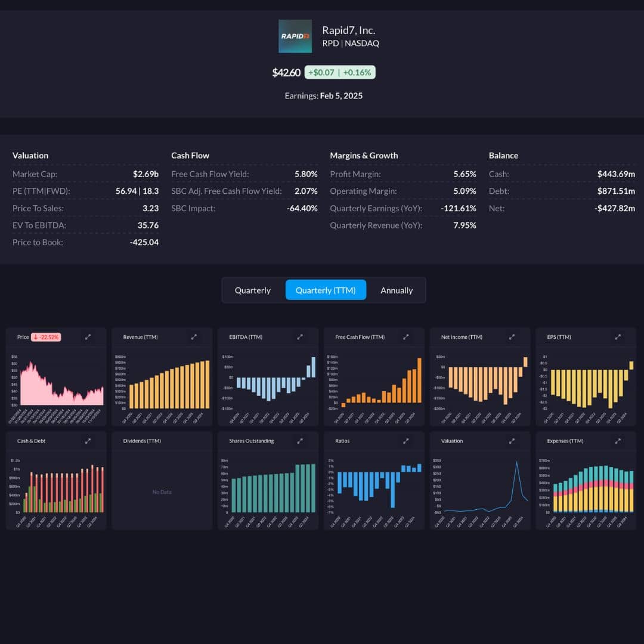Click the Balance section heading
This screenshot has width=644, height=644.
click(x=503, y=156)
